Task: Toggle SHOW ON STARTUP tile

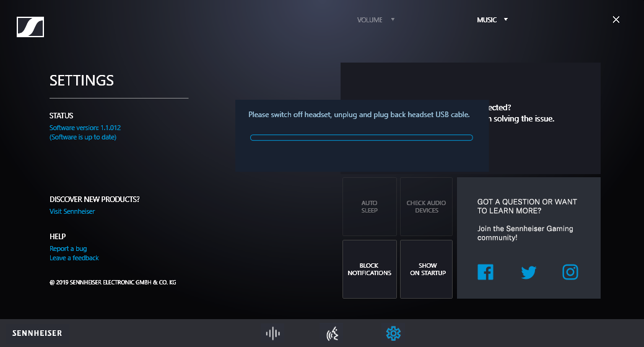Action: point(426,270)
